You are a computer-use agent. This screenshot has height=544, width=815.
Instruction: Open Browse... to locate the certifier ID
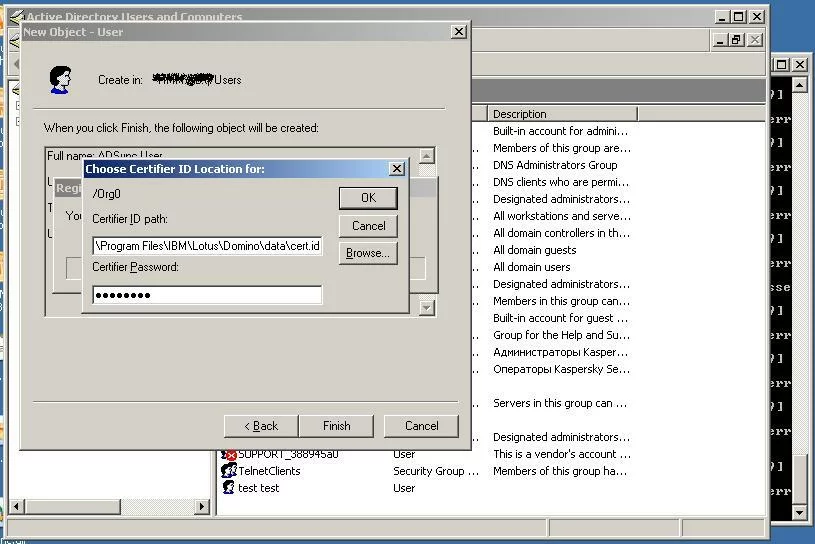pyautogui.click(x=368, y=253)
